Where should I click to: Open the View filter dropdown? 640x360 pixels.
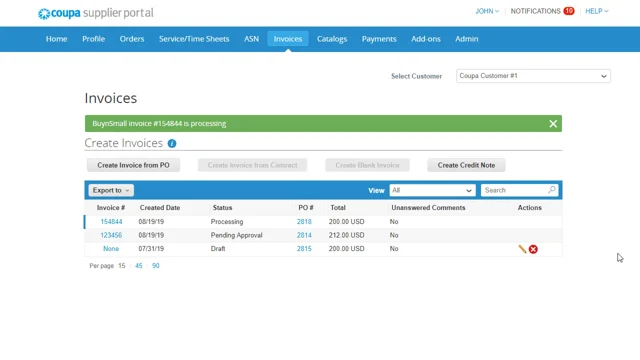coord(432,190)
